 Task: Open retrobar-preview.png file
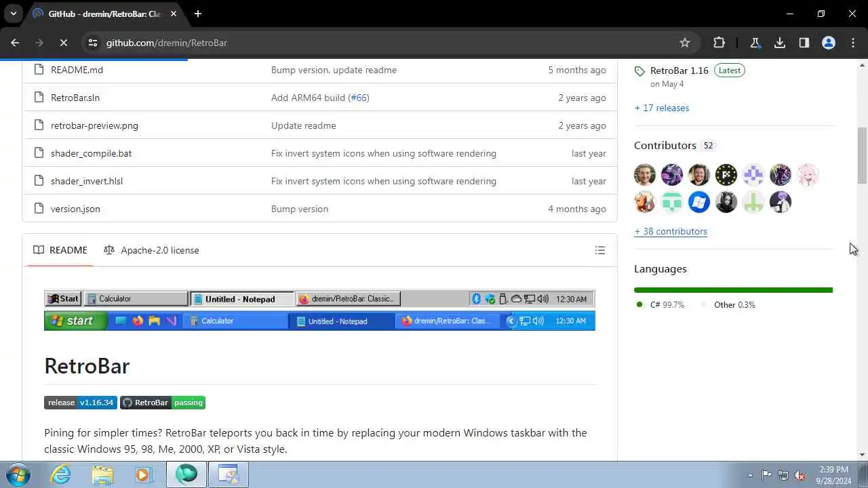click(94, 125)
